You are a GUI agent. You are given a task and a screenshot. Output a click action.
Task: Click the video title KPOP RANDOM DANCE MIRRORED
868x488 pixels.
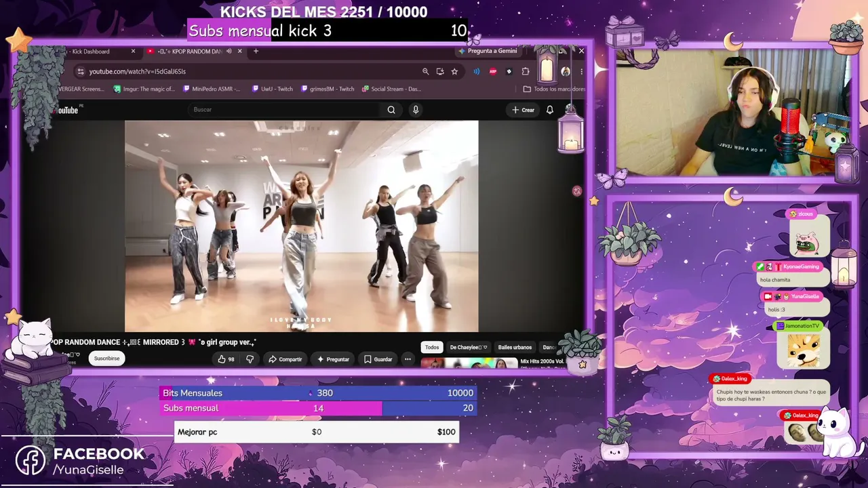tap(154, 342)
